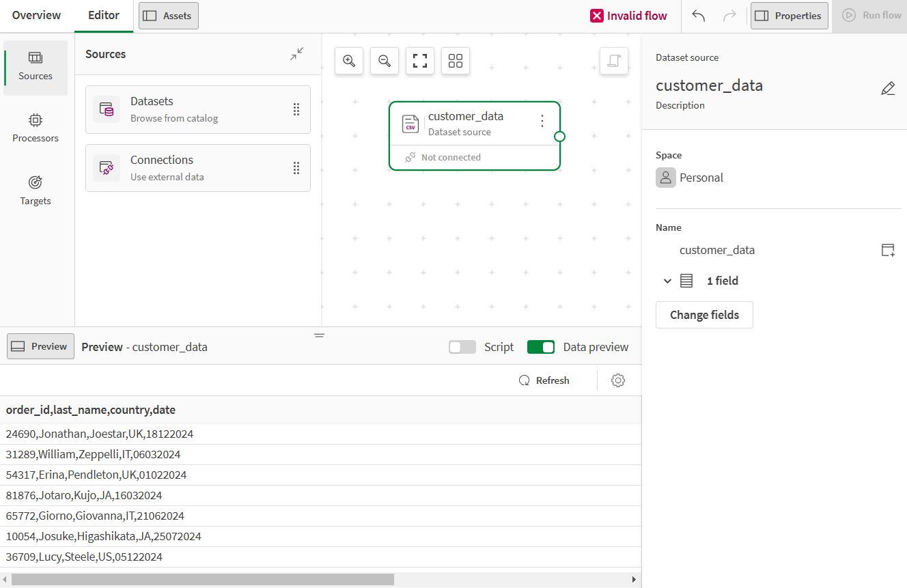Edit the customer_data name with the pencil icon
This screenshot has height=588, width=907.
click(888, 88)
